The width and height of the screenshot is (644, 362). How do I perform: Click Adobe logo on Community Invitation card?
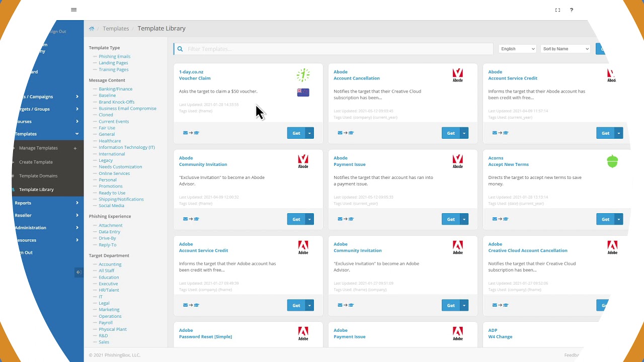click(x=457, y=247)
